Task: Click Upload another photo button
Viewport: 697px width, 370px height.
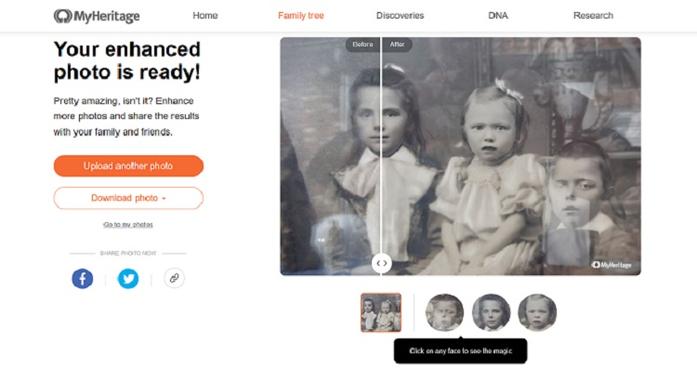Action: tap(128, 166)
